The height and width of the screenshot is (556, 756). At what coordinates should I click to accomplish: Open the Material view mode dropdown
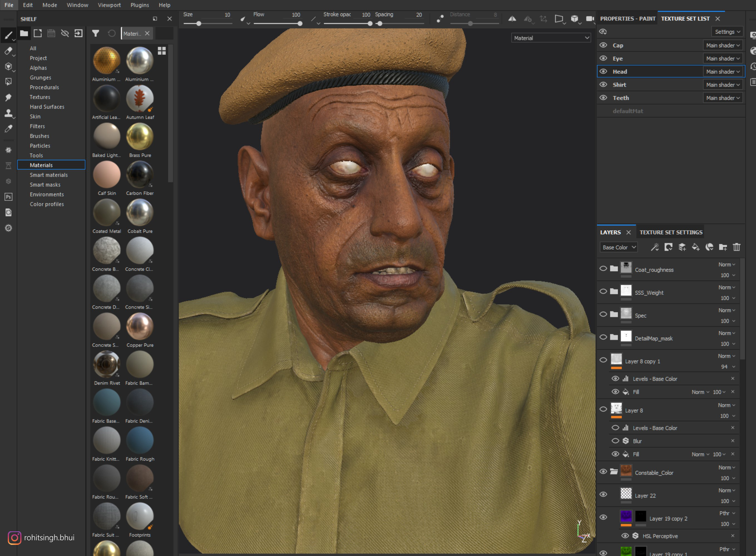[551, 38]
